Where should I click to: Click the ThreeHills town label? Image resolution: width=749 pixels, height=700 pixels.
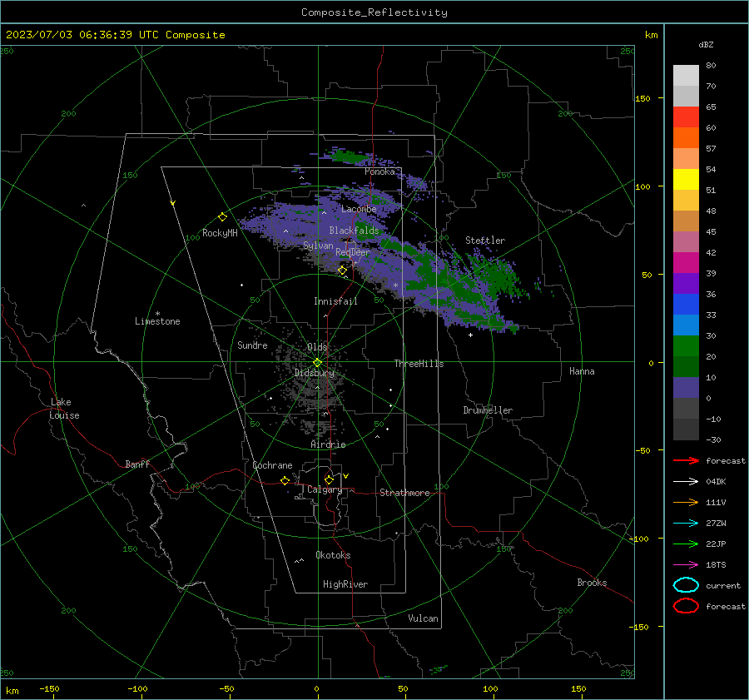(419, 364)
